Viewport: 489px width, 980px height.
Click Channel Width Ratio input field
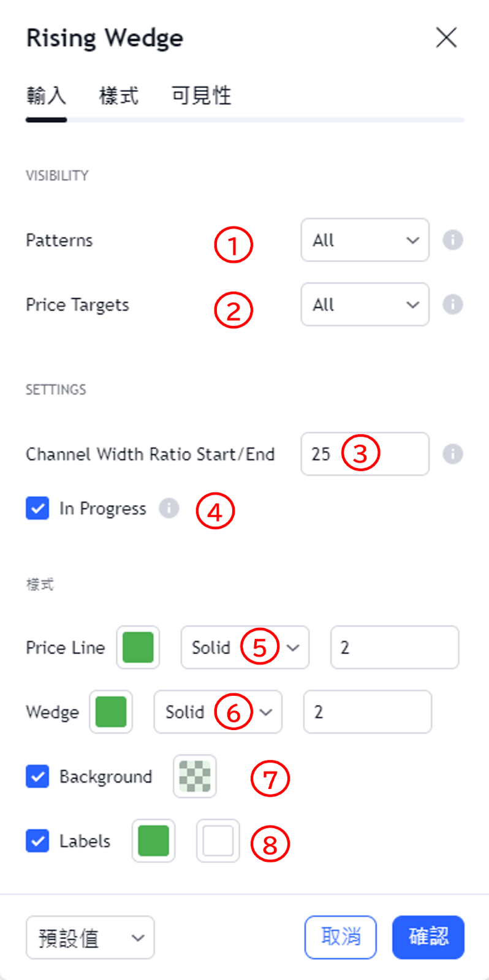pos(365,454)
